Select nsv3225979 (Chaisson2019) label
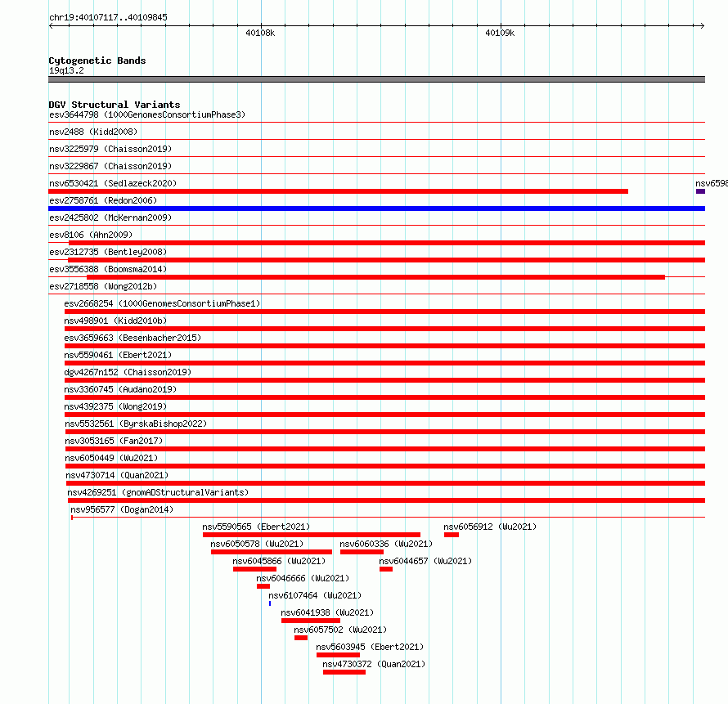 [110, 149]
